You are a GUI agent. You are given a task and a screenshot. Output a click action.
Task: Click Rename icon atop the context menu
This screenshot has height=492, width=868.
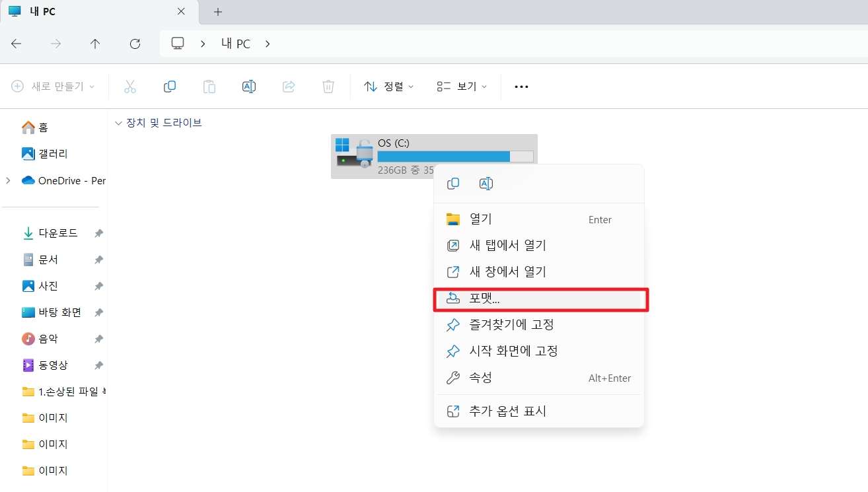point(486,184)
